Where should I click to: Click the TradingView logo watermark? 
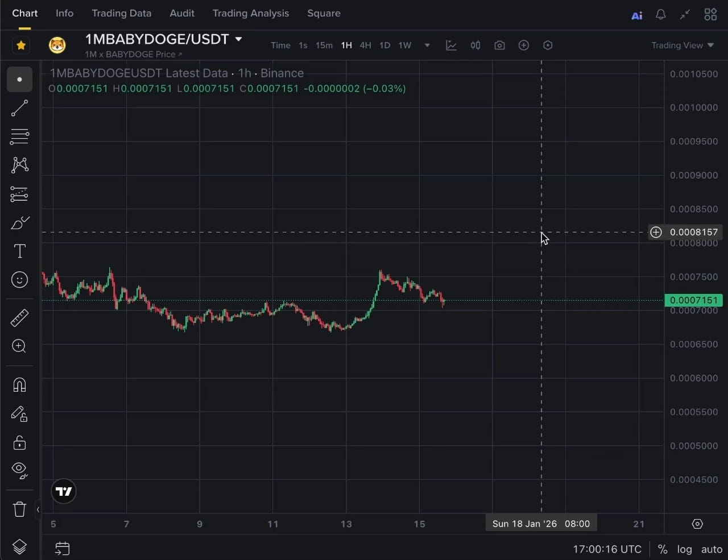click(x=63, y=491)
